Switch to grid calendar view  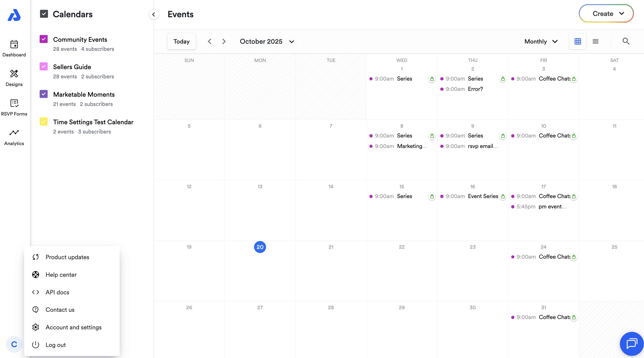[x=578, y=41]
